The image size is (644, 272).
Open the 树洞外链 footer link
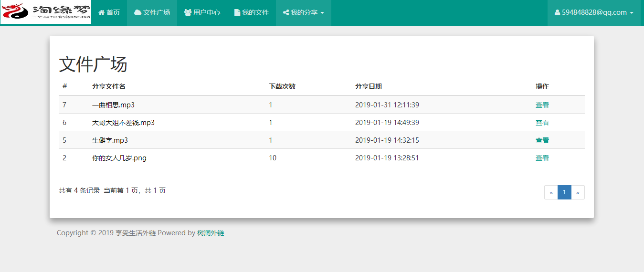coord(211,233)
